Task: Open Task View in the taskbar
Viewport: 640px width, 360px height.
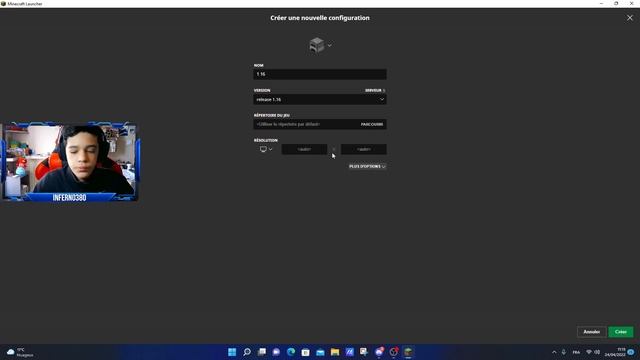Action: pos(262,352)
